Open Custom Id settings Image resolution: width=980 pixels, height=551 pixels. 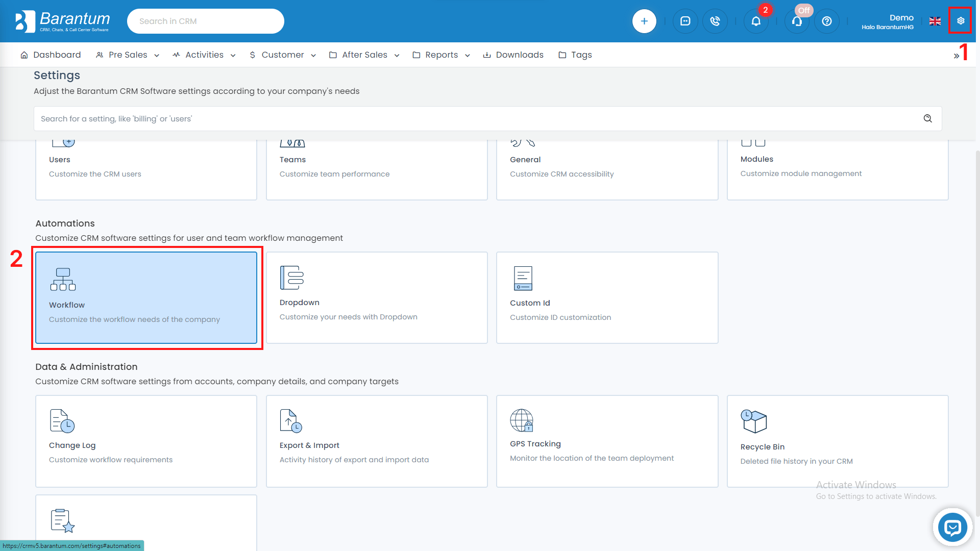[607, 297]
